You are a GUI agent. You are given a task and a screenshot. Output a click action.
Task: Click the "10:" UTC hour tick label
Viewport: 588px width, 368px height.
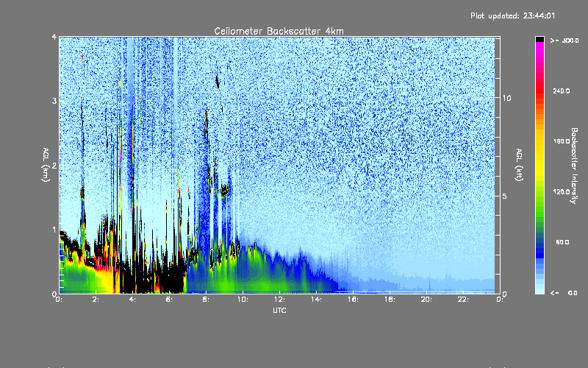tap(243, 300)
